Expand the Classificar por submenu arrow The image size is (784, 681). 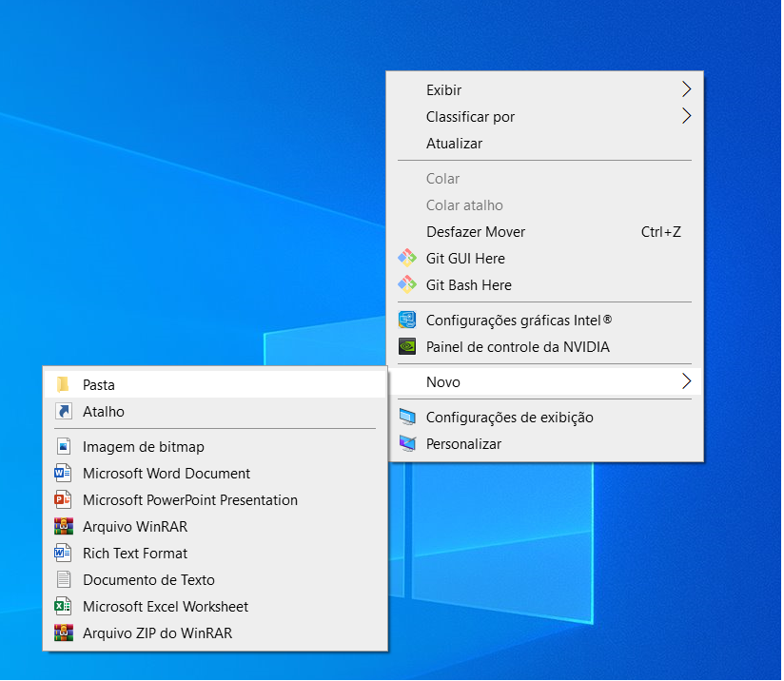[687, 116]
